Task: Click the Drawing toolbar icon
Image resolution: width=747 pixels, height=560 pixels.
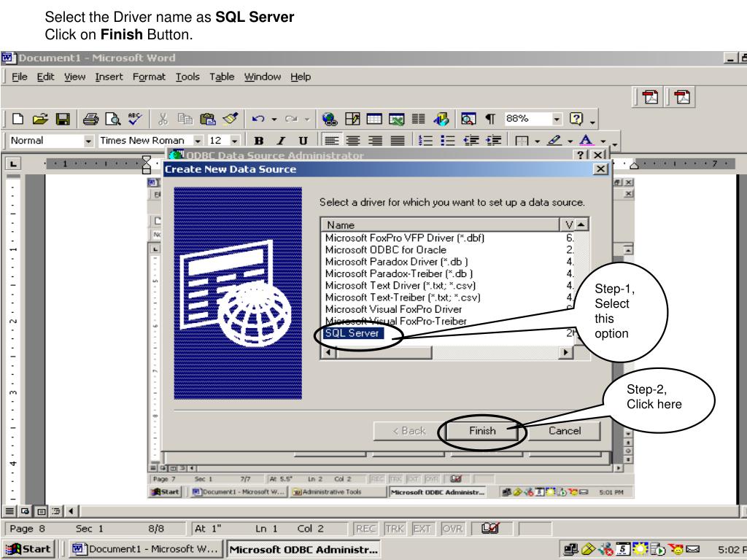Action: (x=441, y=119)
